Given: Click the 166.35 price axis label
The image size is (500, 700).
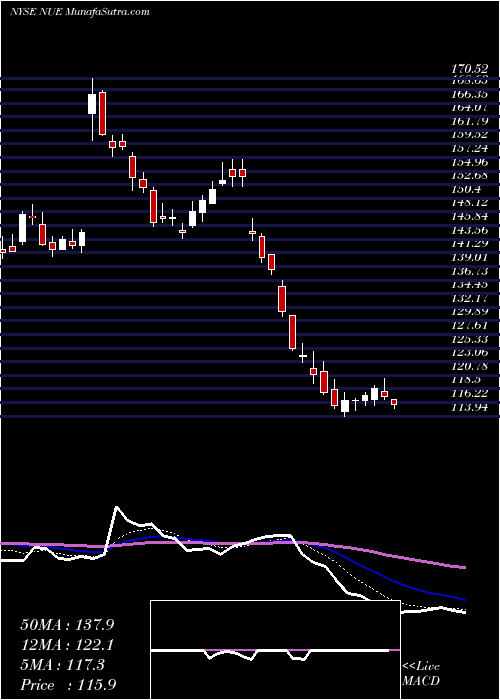Looking at the screenshot, I should coord(471,94).
